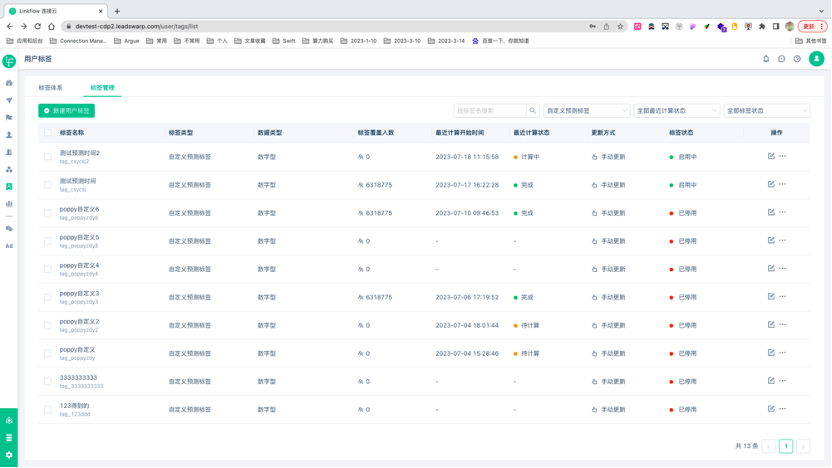Bookmark this page with the star icon
The height and width of the screenshot is (468, 832).
coord(620,26)
